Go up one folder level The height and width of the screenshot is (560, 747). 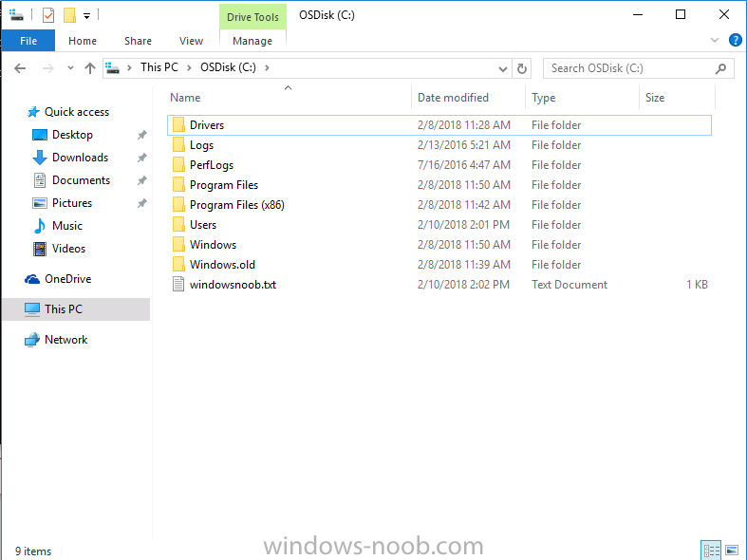90,68
